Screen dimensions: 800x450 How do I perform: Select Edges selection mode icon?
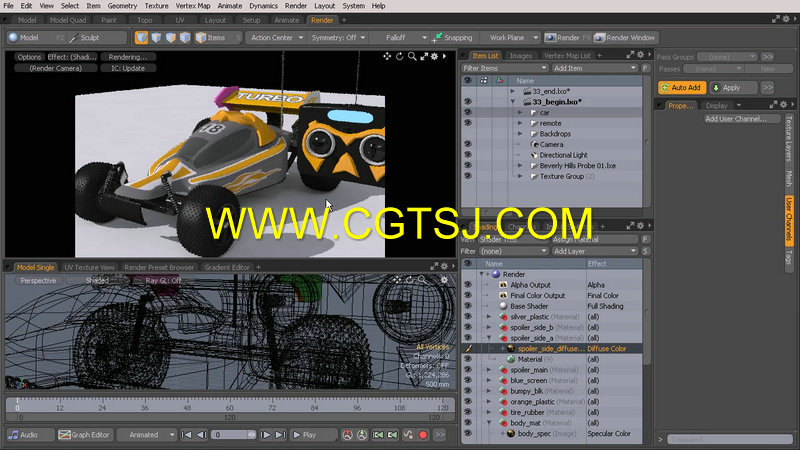coord(156,38)
